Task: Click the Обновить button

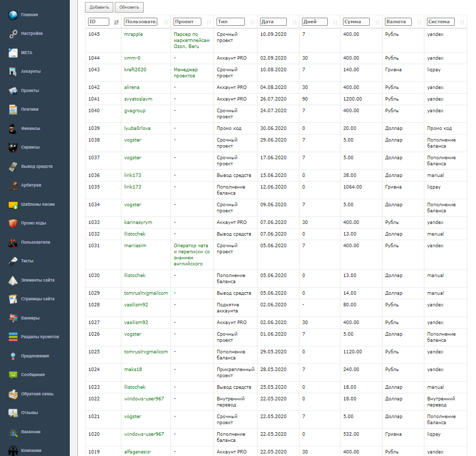Action: click(x=129, y=7)
